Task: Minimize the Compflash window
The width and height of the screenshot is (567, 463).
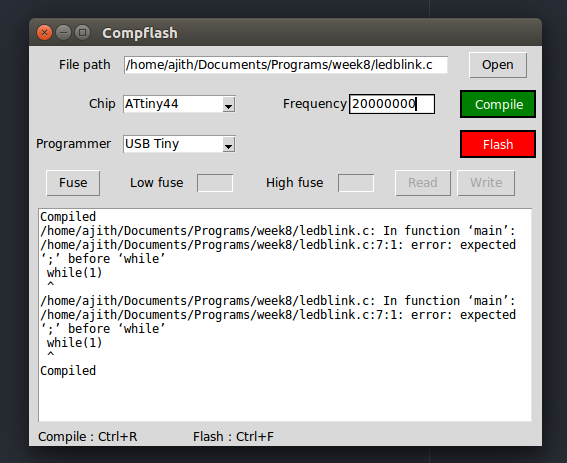Action: [x=63, y=33]
